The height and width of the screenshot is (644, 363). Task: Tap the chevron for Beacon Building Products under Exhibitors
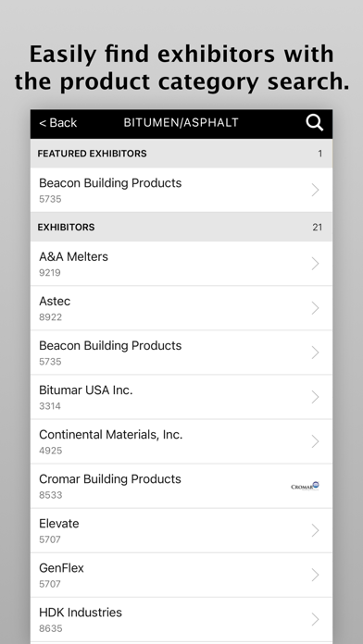tap(316, 353)
